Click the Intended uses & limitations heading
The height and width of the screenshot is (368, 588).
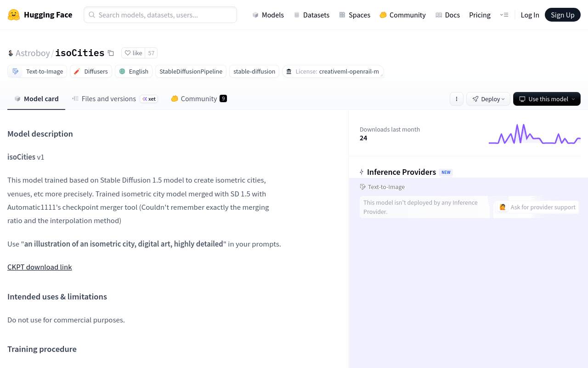coord(57,297)
